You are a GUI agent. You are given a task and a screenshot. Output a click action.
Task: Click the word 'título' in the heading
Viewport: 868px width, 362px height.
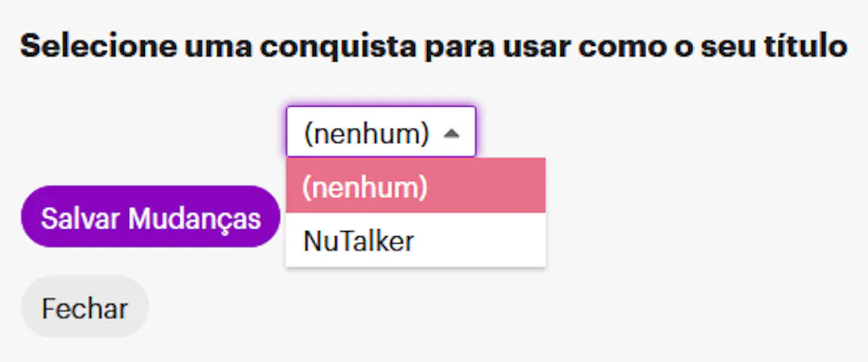[808, 47]
